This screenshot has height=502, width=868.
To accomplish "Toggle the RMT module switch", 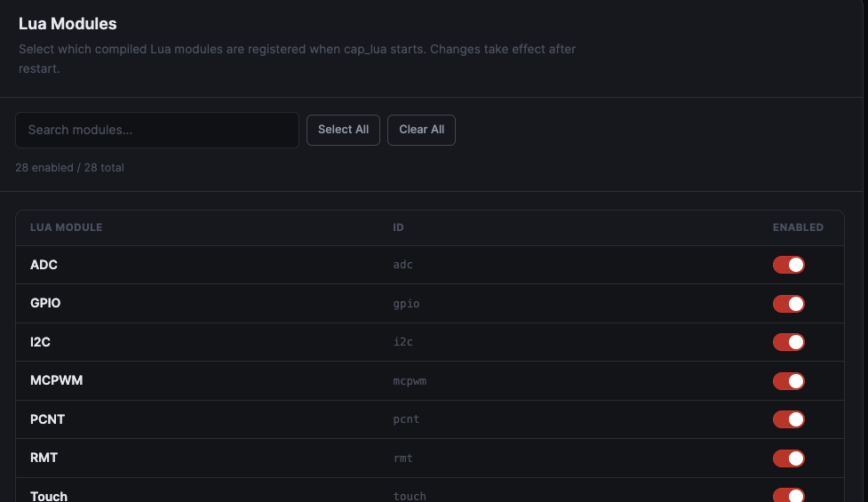I will coord(788,458).
